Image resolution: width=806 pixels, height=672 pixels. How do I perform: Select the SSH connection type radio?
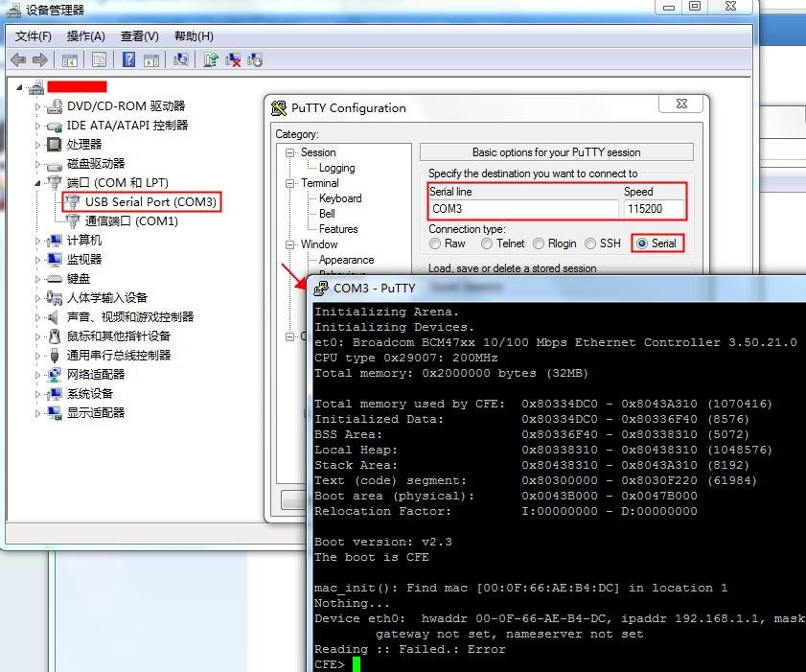590,243
